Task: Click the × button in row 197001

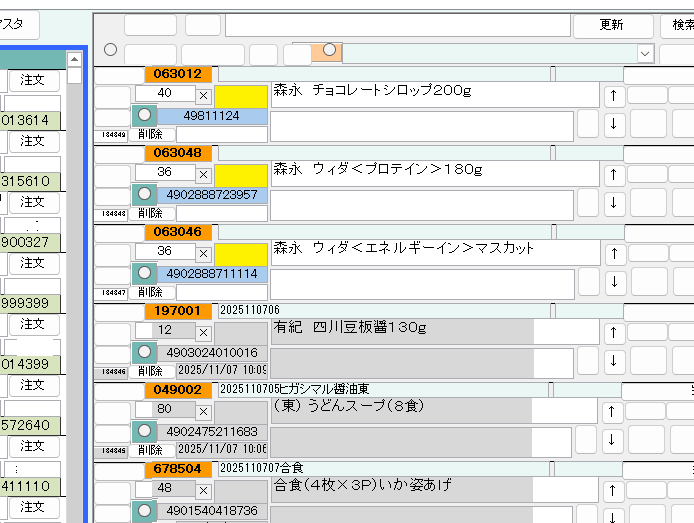Action: coord(204,333)
